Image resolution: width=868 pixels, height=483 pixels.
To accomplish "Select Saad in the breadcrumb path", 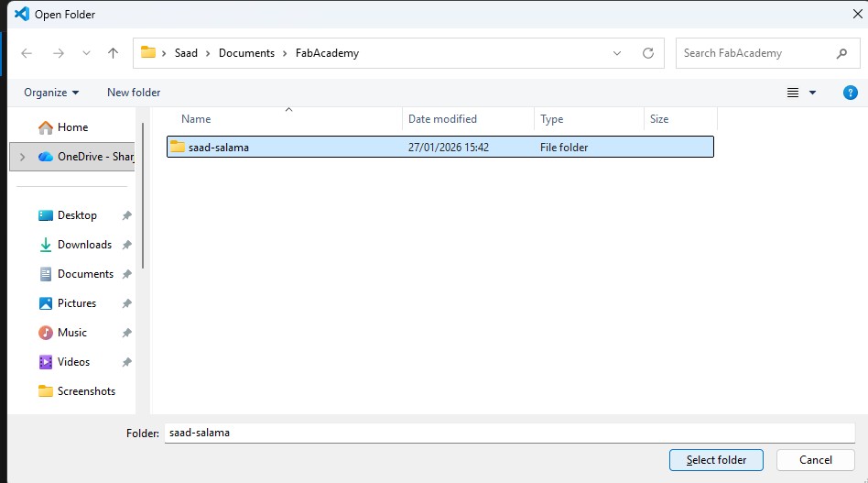I will 186,53.
